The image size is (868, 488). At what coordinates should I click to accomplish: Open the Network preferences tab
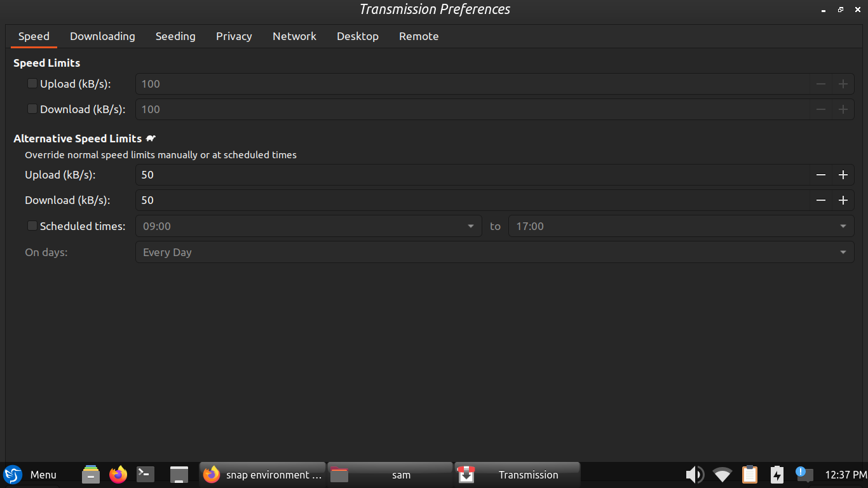point(294,36)
